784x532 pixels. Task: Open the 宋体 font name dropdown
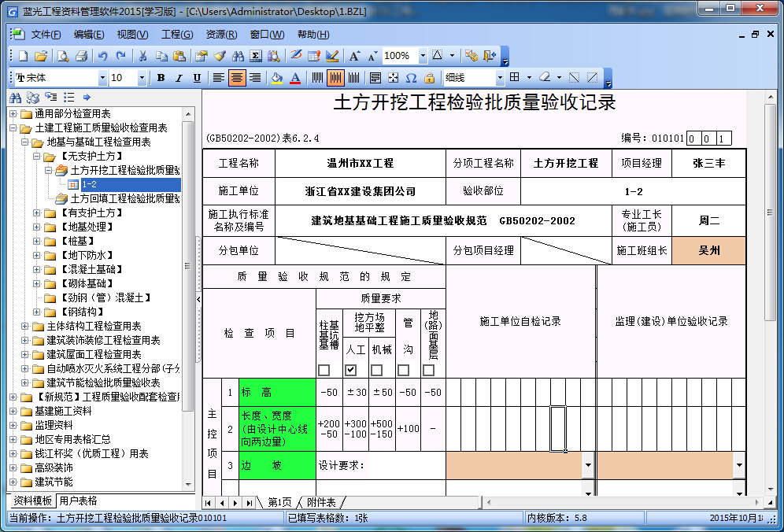tap(102, 78)
